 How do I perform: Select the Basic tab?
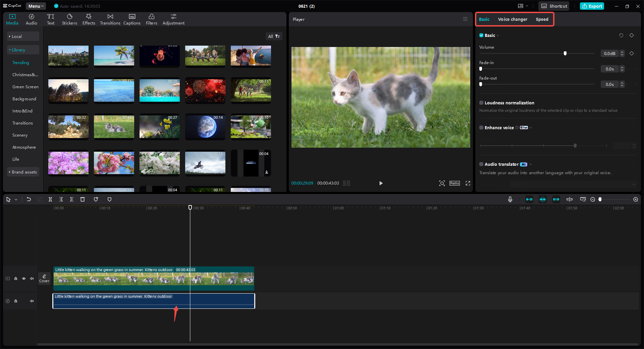point(484,19)
